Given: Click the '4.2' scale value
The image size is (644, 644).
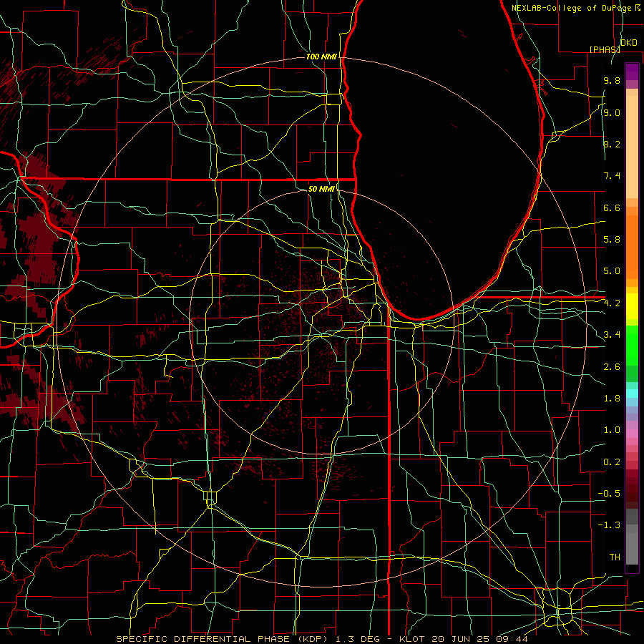Looking at the screenshot, I should tap(612, 303).
